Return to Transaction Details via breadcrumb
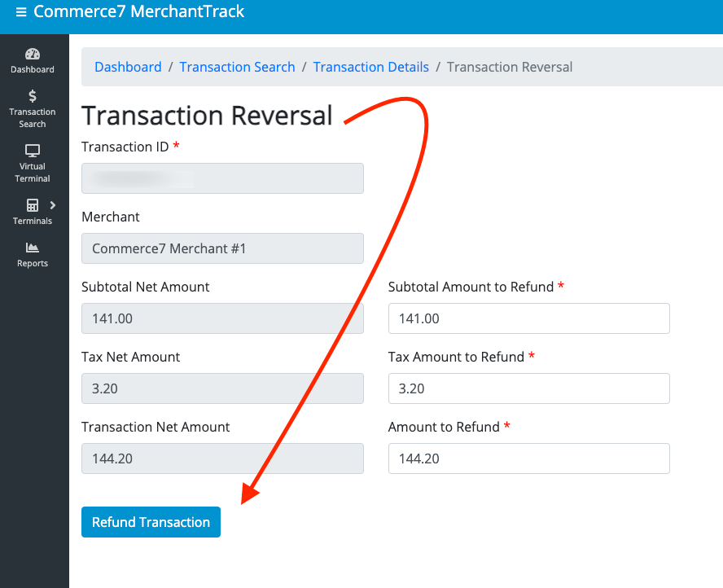The height and width of the screenshot is (588, 723). pos(370,67)
